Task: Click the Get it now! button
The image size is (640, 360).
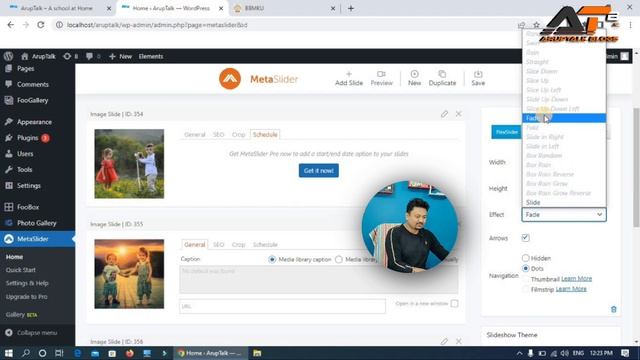Action: pos(319,171)
